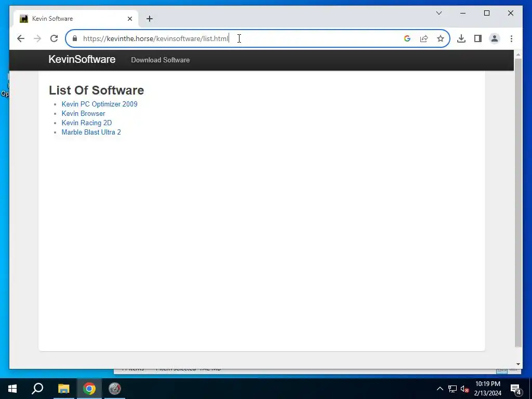View site information via the lock icon
Screen dimensions: 532x399
click(x=75, y=38)
